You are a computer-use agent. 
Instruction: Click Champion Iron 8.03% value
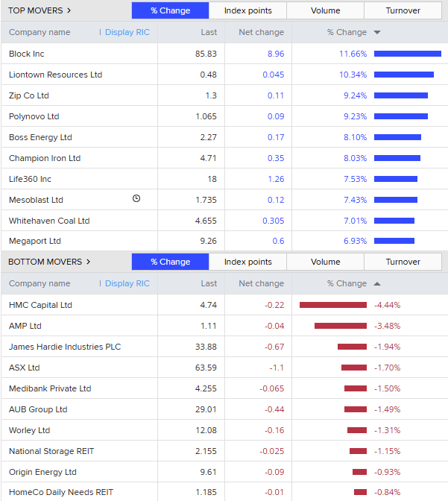[355, 158]
